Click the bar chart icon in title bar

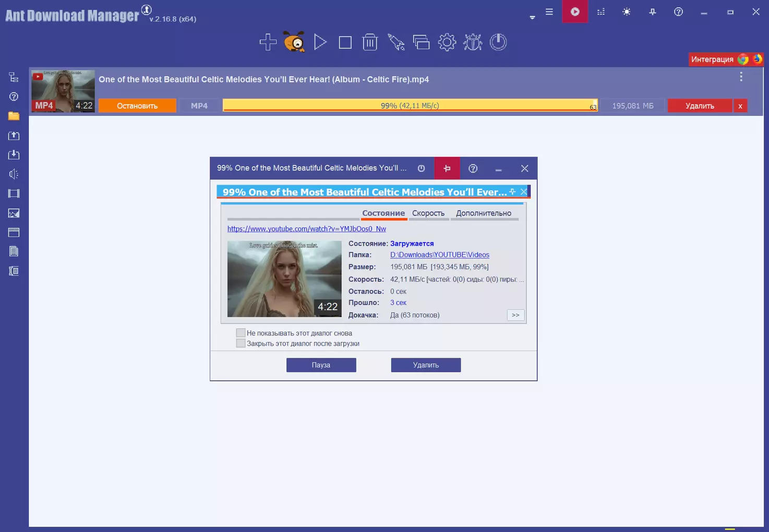coord(601,11)
